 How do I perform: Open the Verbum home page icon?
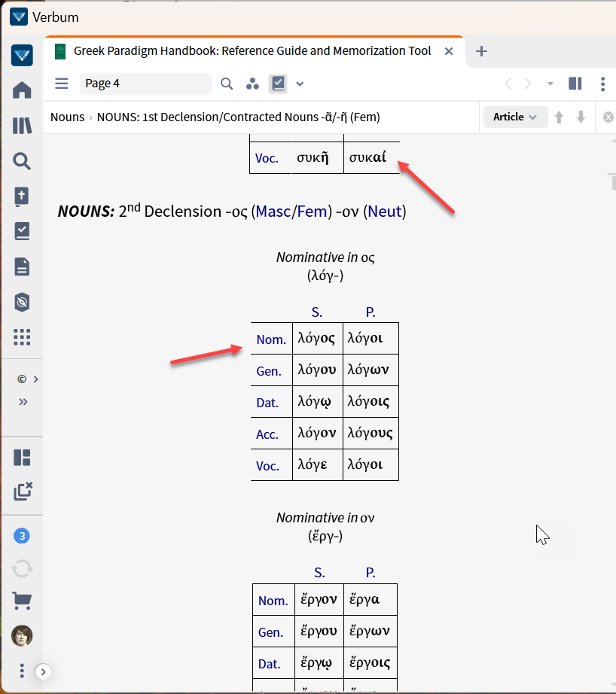coord(22,90)
